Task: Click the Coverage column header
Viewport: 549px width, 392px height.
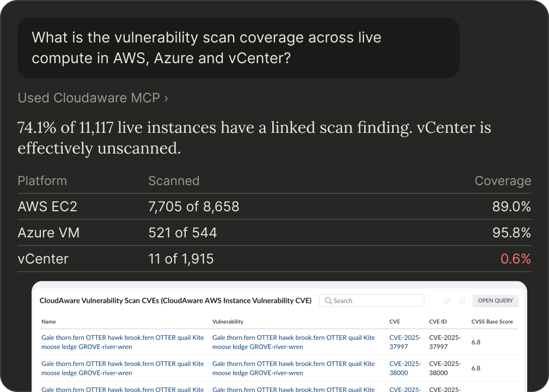Action: click(x=503, y=181)
